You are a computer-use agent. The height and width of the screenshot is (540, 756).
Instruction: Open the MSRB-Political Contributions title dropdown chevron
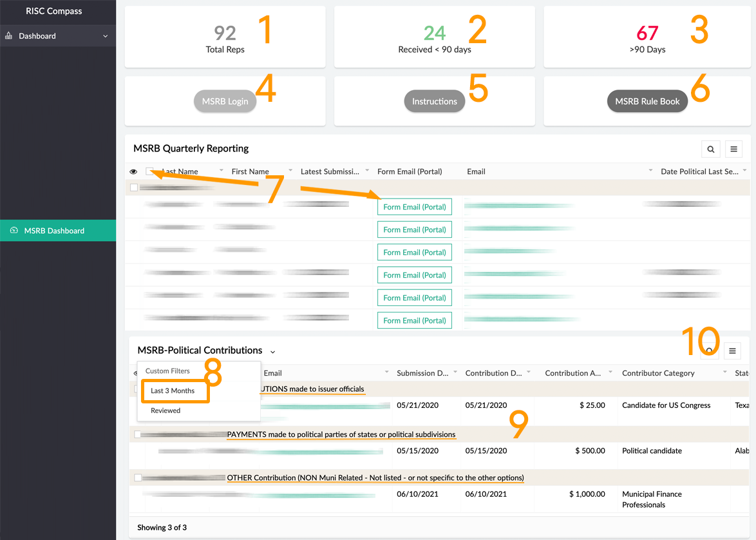(x=273, y=352)
